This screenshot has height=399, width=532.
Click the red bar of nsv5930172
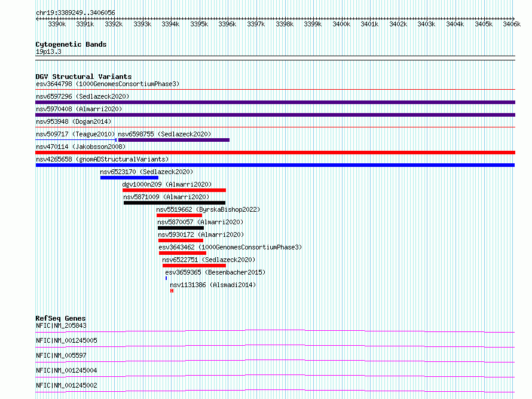pos(181,240)
